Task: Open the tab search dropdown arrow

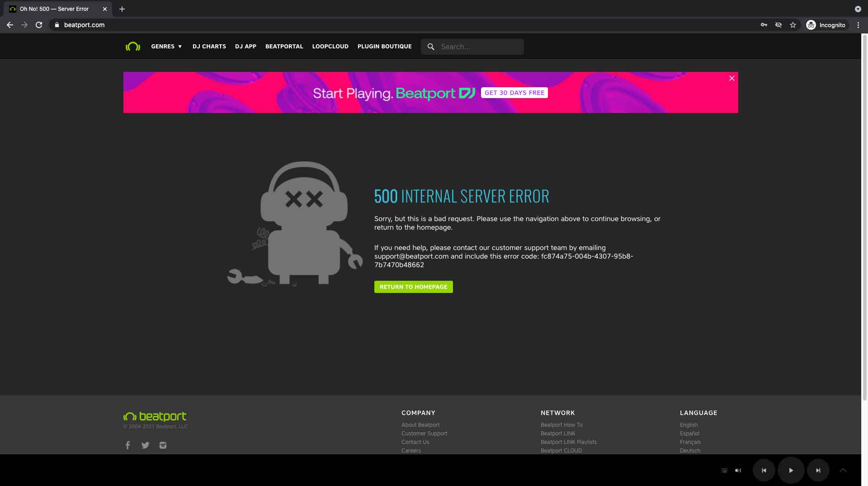Action: tap(858, 9)
